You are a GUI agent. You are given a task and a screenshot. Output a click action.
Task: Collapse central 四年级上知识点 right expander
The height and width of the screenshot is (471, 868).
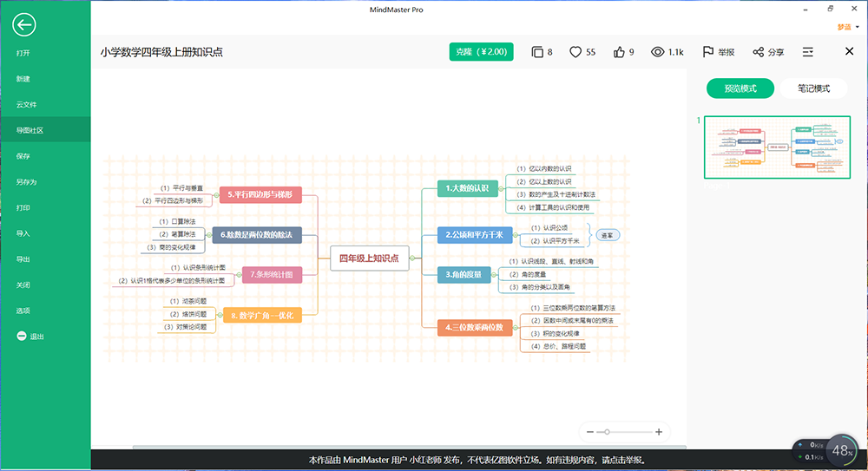click(x=412, y=258)
